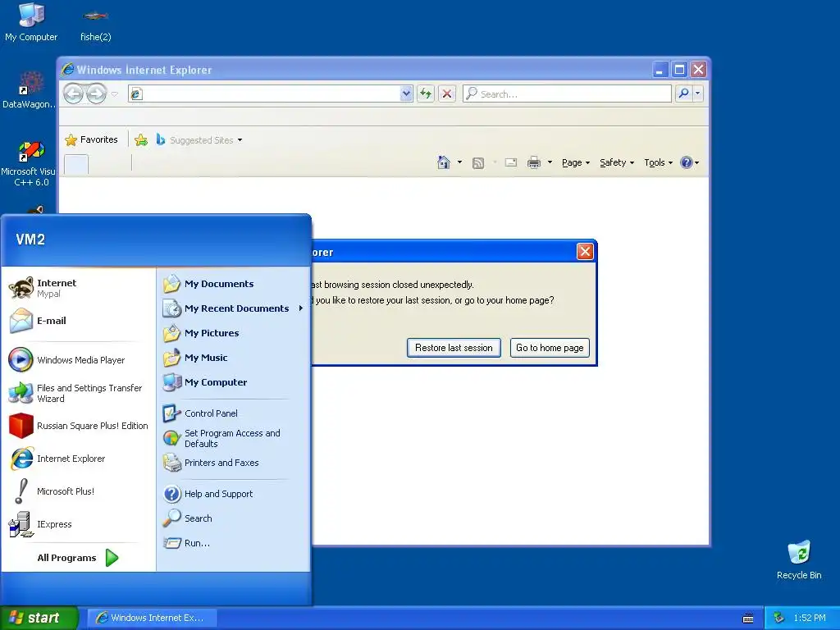Click the blue Help question mark icon
Screen dimensions: 840x630
coord(687,162)
